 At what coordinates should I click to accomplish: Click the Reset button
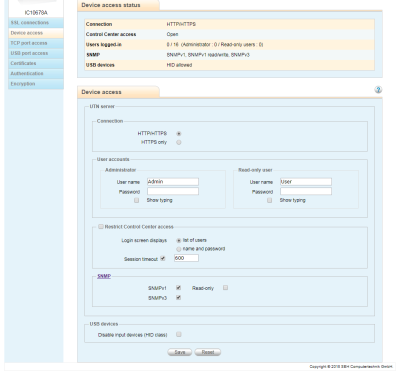click(208, 352)
